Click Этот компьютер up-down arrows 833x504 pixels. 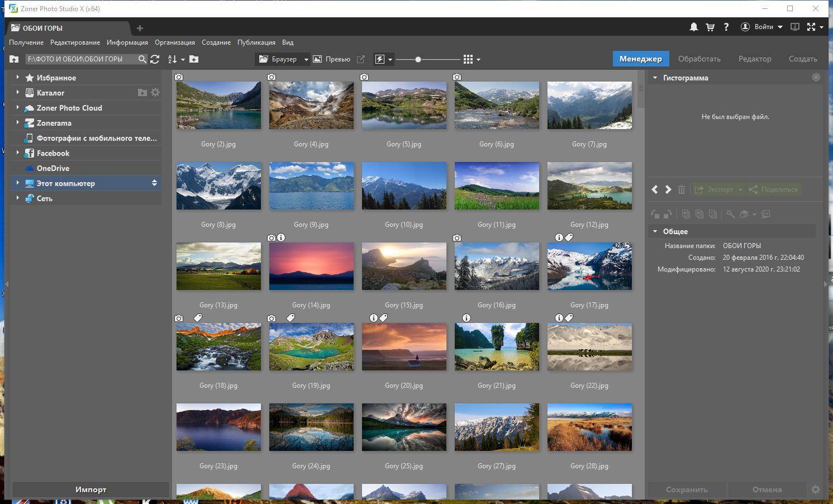click(154, 183)
